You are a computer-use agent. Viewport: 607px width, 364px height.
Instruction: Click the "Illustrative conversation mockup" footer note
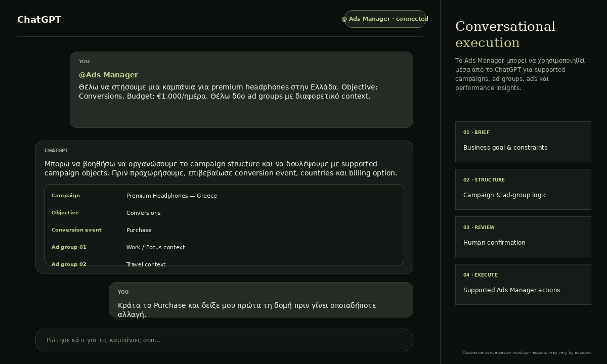coord(527,352)
